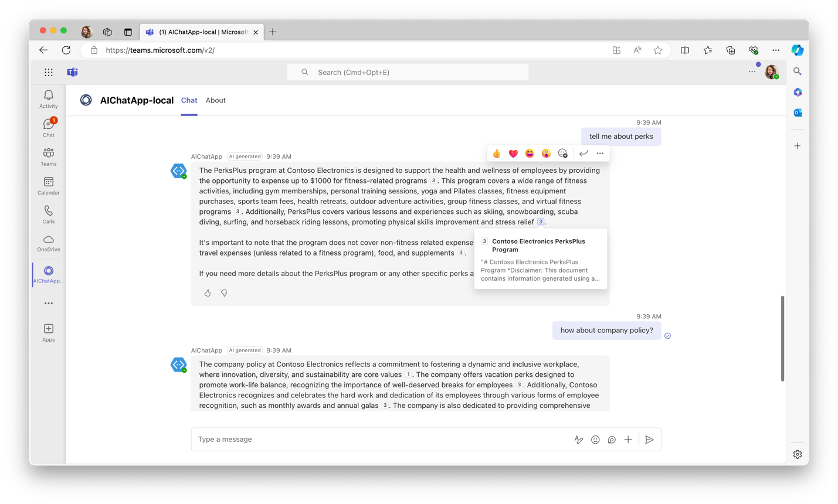Open Teams settings and more ellipsis
This screenshot has height=504, width=838.
752,72
